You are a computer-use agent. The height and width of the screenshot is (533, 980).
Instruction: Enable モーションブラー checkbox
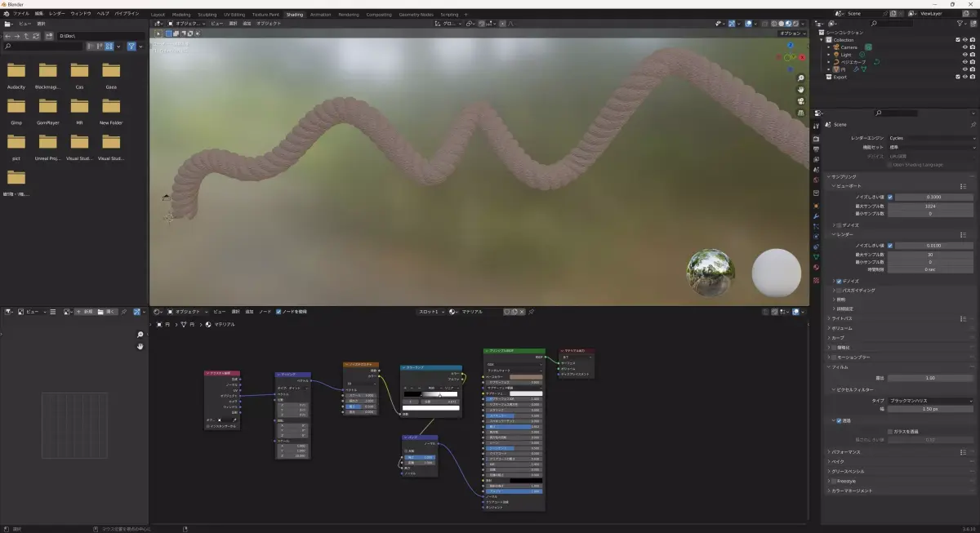(834, 357)
